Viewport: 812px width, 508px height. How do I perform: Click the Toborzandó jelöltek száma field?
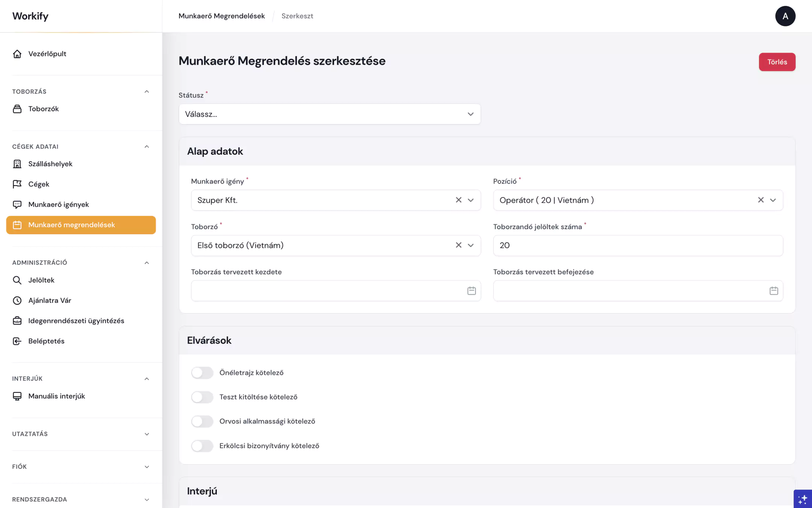[638, 245]
